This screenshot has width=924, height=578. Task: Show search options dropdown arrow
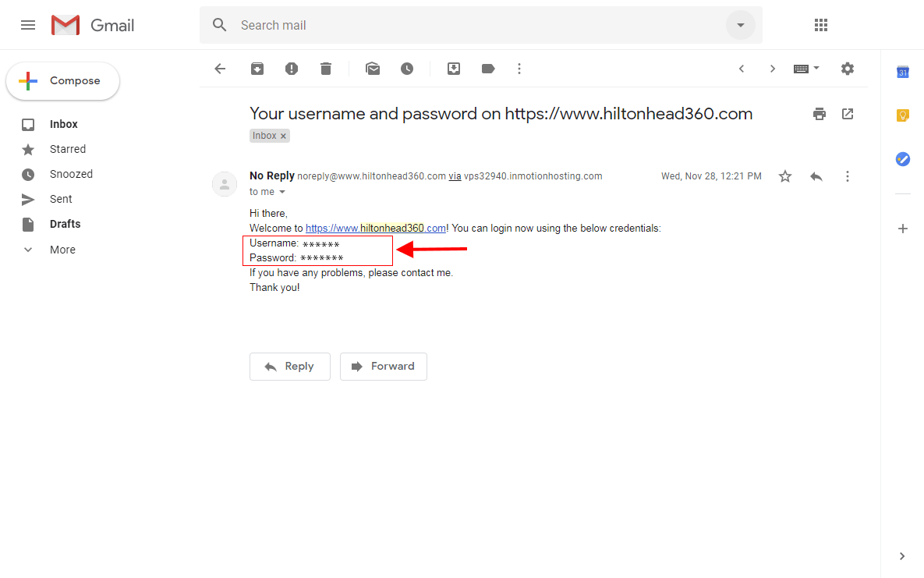[741, 25]
